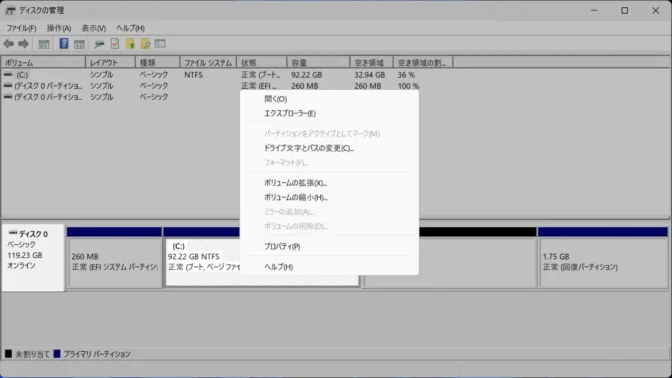Toggle the action pane toolbar icon
The image size is (672, 378).
[x=79, y=44]
